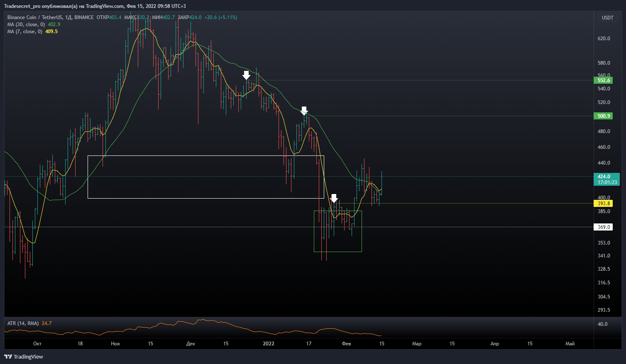Click the 580.0 price axis value
The height and width of the screenshot is (364, 626).
click(x=604, y=63)
